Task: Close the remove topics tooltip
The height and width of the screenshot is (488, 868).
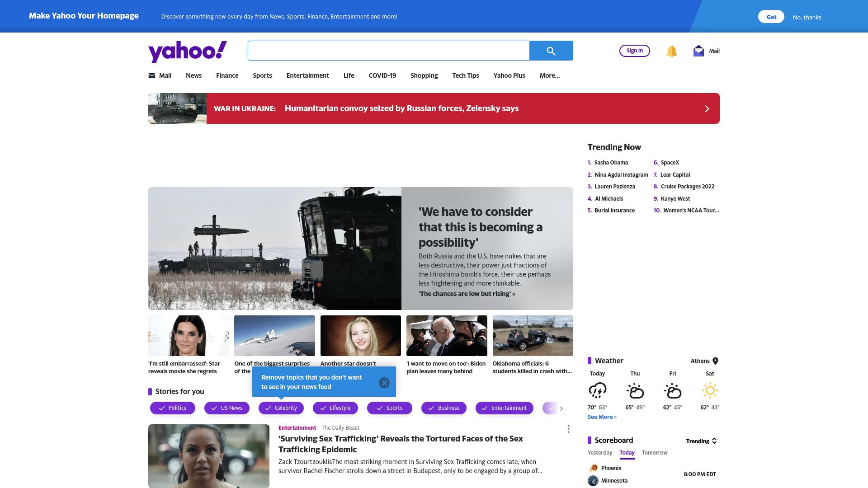Action: (384, 383)
